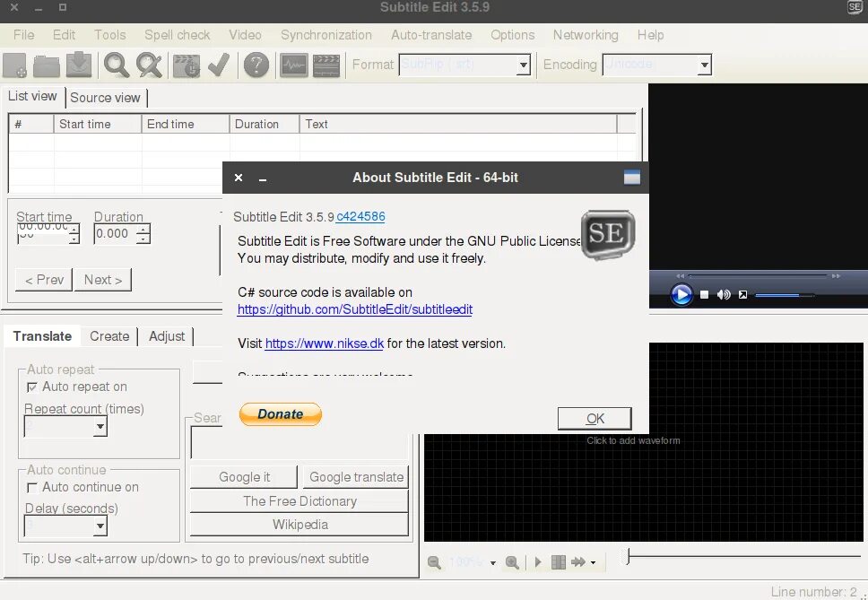Stop video playback with square button
Viewport: 868px width, 600px height.
click(x=704, y=294)
